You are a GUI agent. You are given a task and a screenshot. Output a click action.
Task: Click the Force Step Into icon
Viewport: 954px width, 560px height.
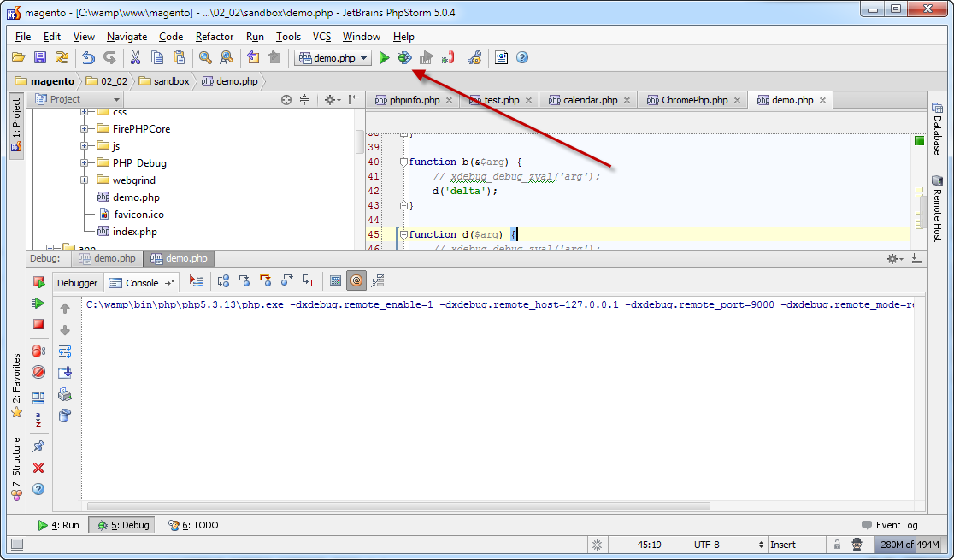(265, 280)
